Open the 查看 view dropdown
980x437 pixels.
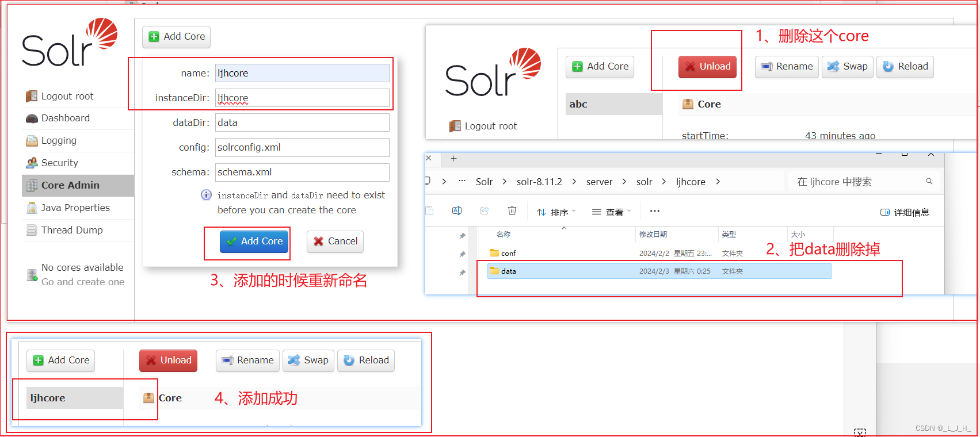pos(612,212)
